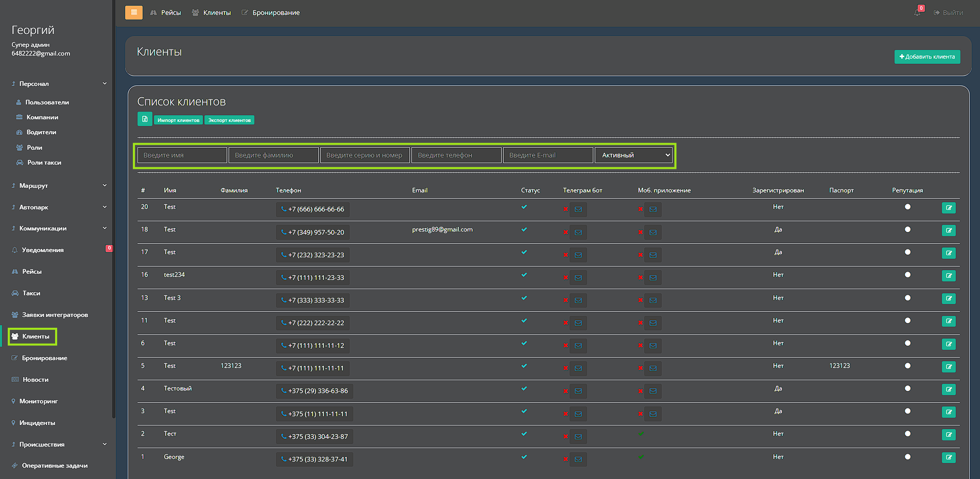Click the Экспорт клиентов button
This screenshot has width=980, height=479.
point(229,120)
